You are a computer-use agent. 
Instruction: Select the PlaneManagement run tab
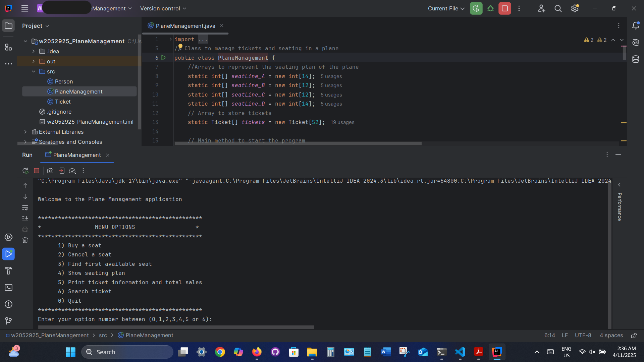tap(77, 155)
